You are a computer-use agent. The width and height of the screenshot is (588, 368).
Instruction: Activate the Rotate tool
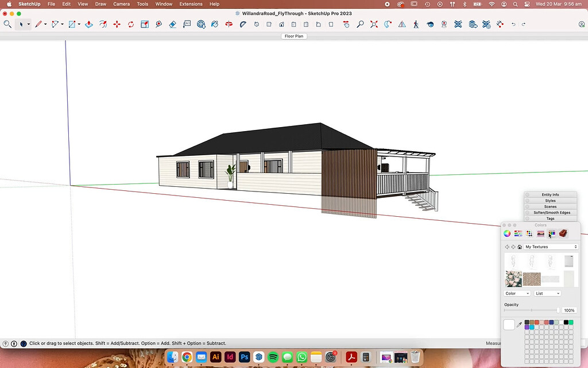[130, 24]
